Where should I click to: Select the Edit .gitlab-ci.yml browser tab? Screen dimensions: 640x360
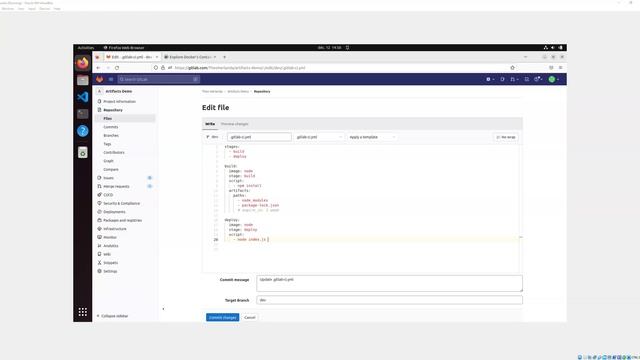coord(132,57)
